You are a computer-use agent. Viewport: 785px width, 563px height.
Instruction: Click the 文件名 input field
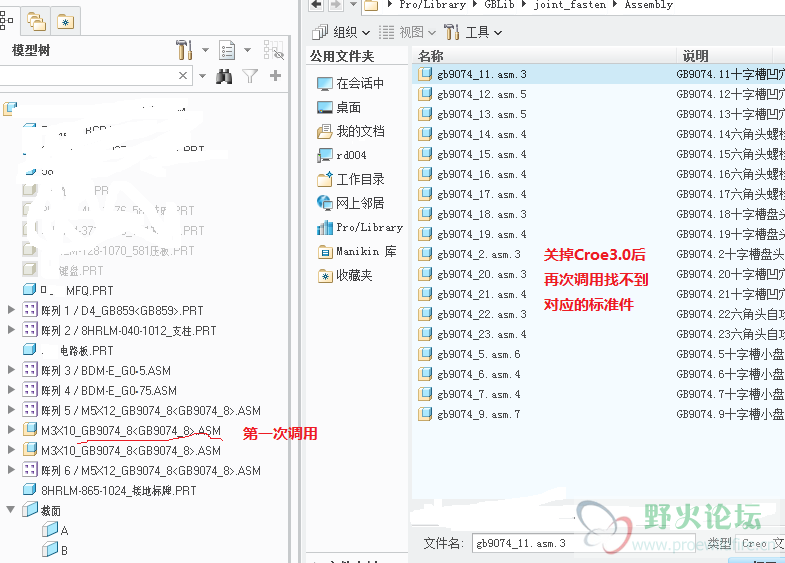click(x=586, y=543)
